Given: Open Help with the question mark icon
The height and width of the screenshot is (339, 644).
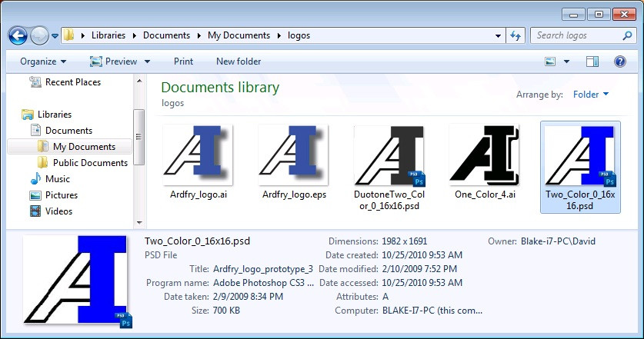Looking at the screenshot, I should pyautogui.click(x=620, y=61).
